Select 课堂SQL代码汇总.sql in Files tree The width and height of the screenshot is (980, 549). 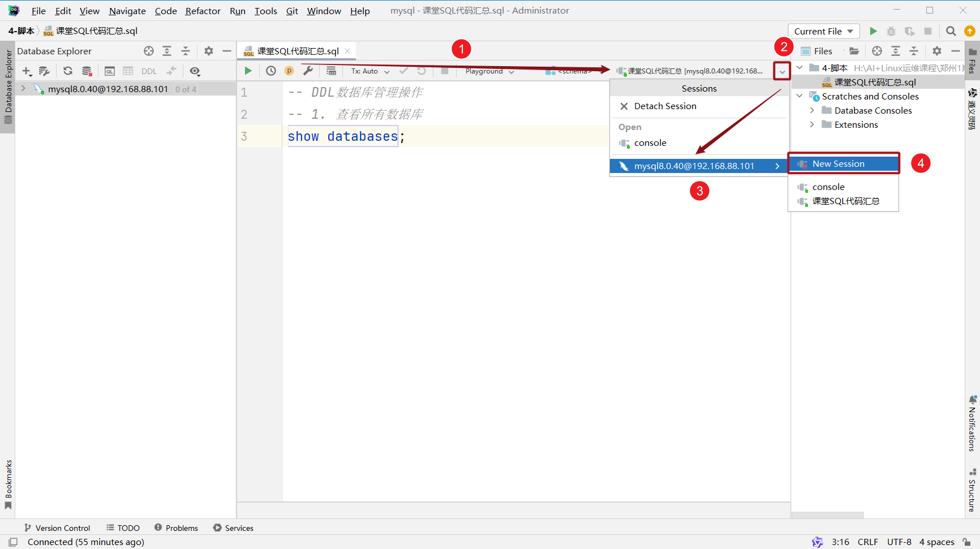click(875, 83)
